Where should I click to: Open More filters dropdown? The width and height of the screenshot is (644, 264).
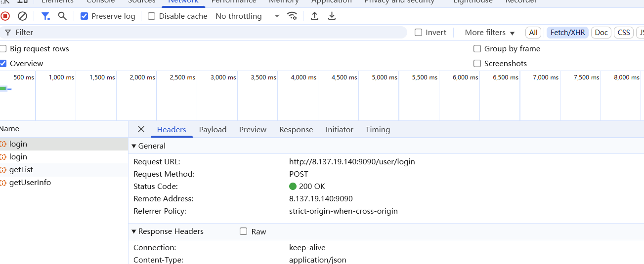click(489, 32)
